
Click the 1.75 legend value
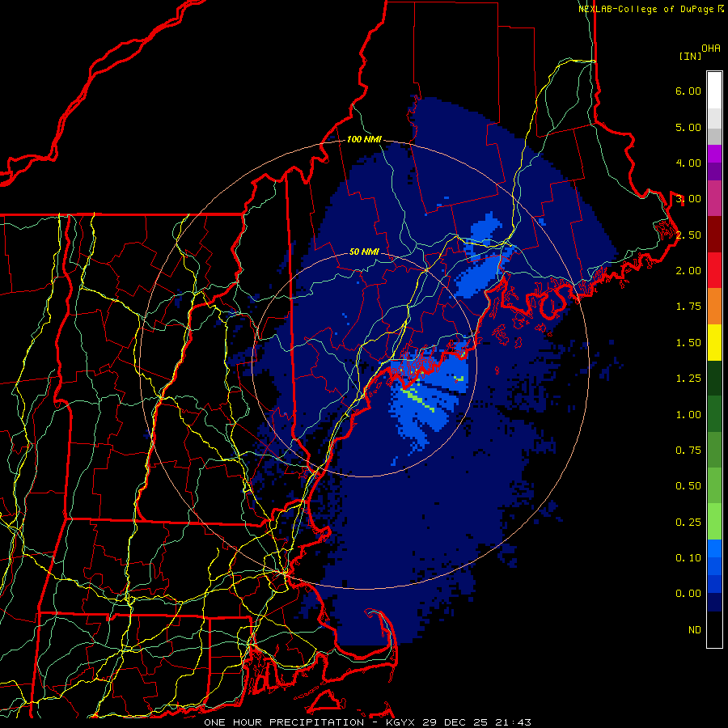click(688, 307)
